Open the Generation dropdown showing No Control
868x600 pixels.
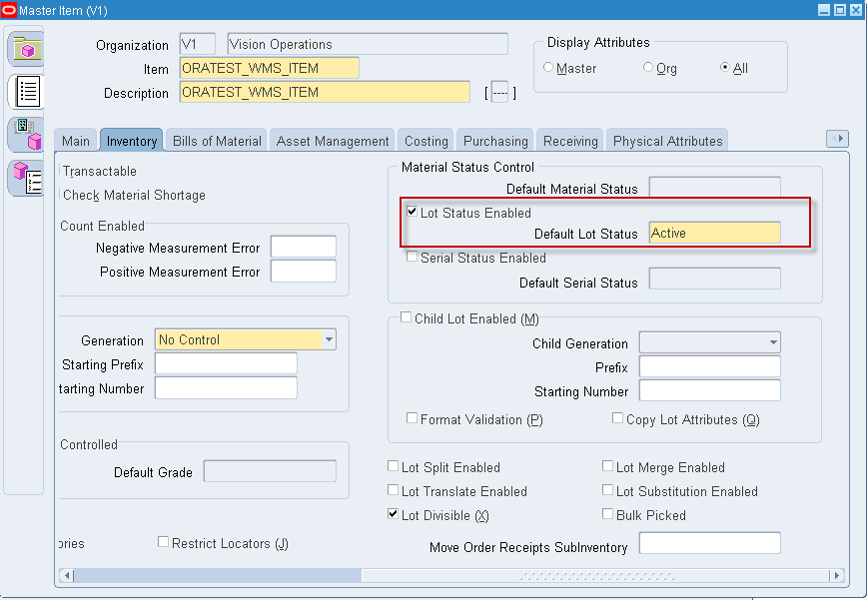click(330, 339)
